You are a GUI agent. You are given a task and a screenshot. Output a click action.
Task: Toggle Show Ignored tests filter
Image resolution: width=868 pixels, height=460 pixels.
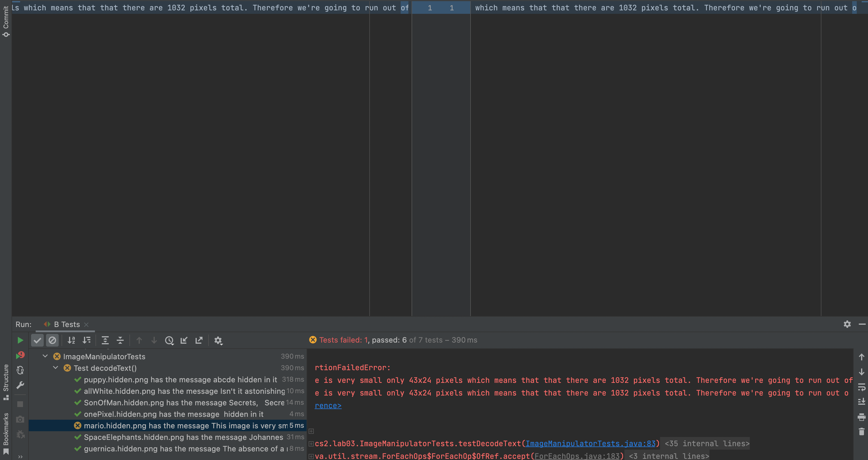tap(52, 340)
